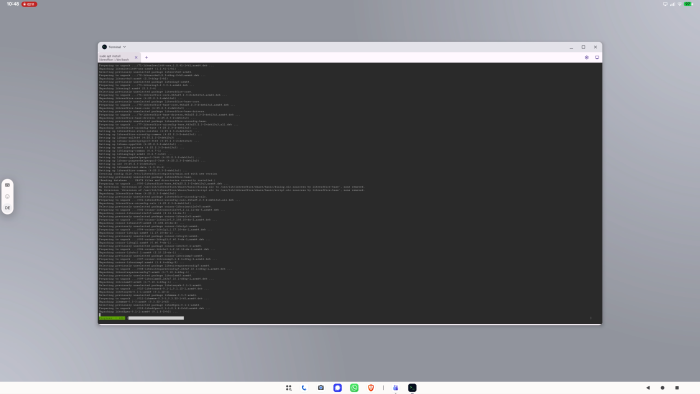Close the Terminal window
Screen dimensions: 700x394
tap(595, 47)
